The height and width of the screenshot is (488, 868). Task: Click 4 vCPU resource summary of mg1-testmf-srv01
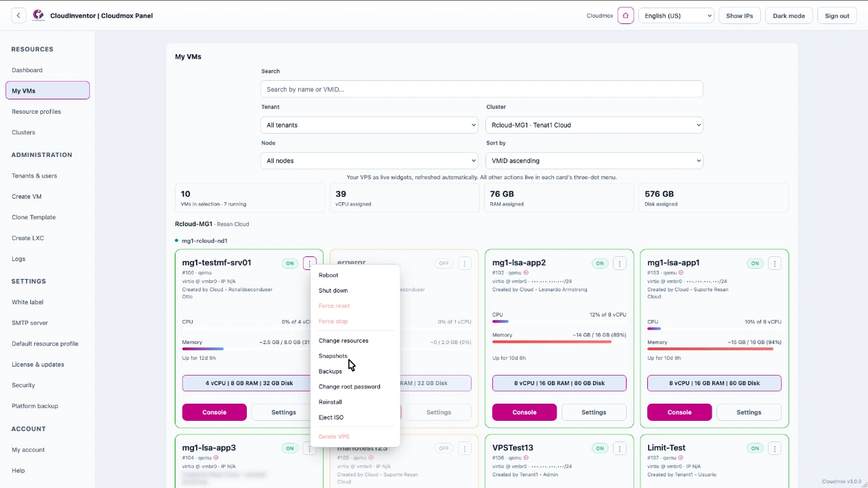click(249, 383)
